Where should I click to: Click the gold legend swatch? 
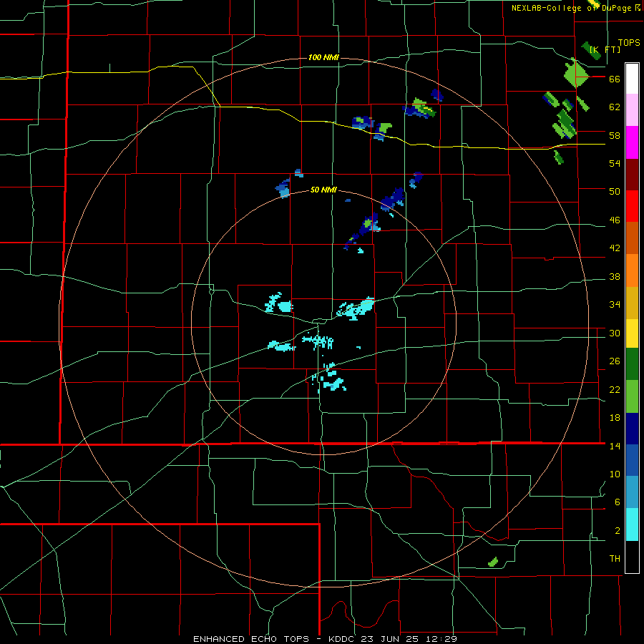point(632,303)
